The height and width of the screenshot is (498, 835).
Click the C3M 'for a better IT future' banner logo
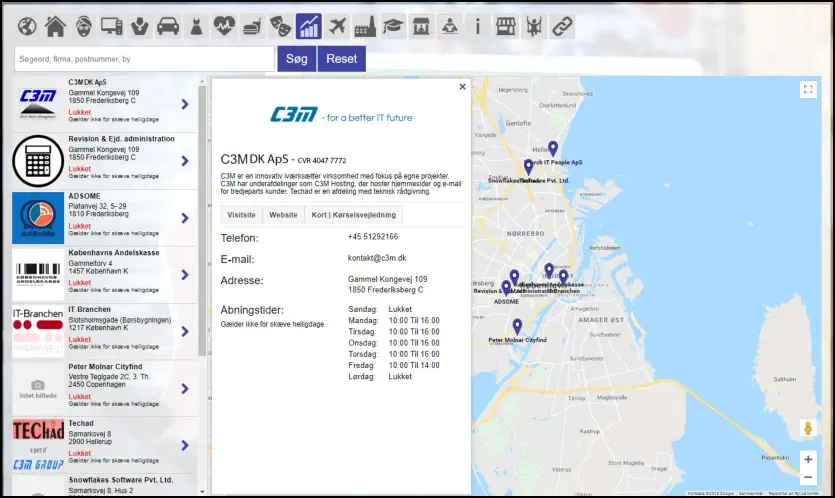click(x=341, y=115)
